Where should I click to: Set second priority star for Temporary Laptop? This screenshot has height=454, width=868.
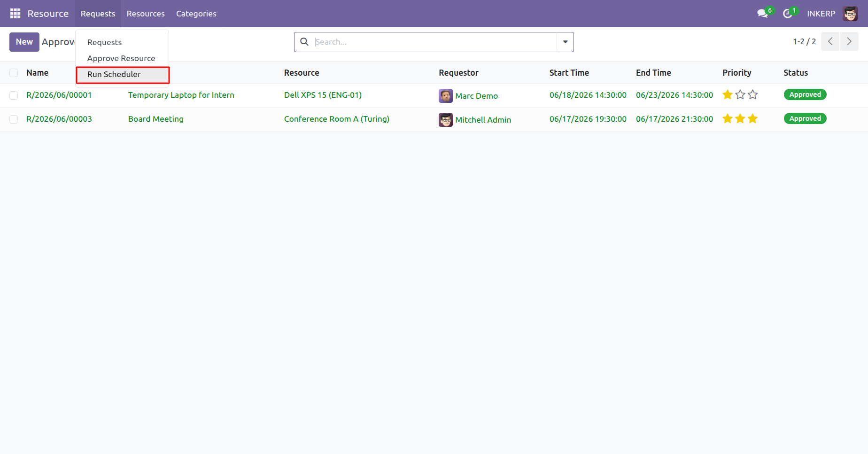point(740,95)
